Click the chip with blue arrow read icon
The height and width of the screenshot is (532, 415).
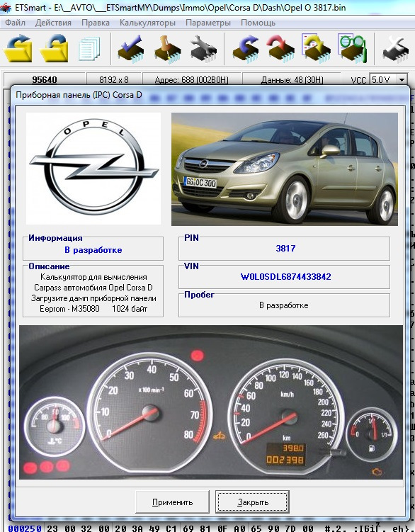pyautogui.click(x=246, y=49)
